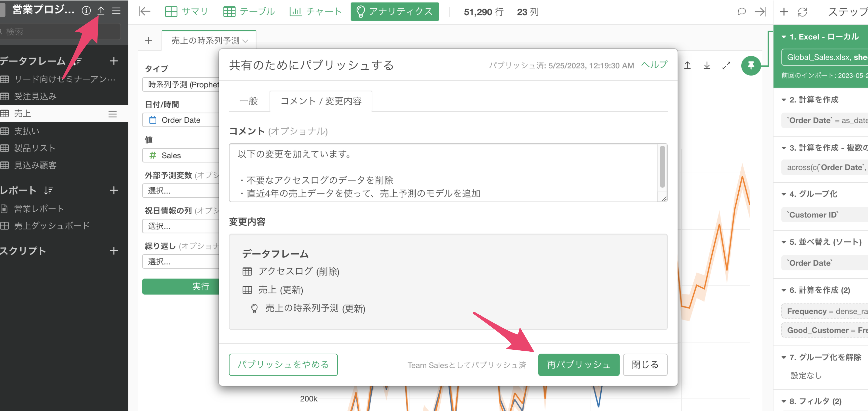The width and height of the screenshot is (868, 411).
Task: Open the 売上の時系列予測 tab dropdown
Action: point(245,41)
